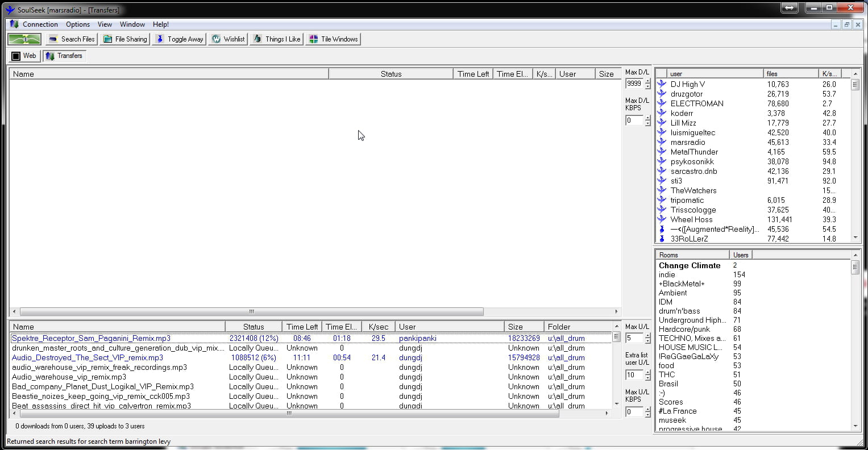Increase the Max D/L value with up arrow

point(647,81)
